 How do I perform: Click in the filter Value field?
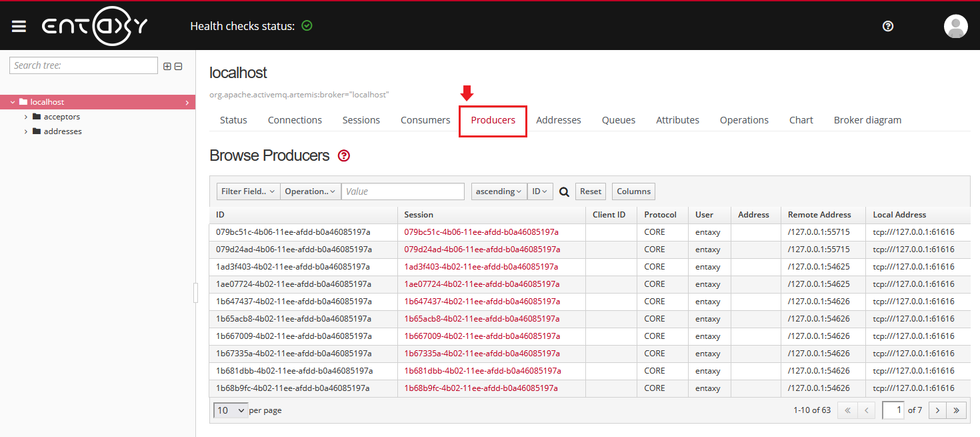403,191
